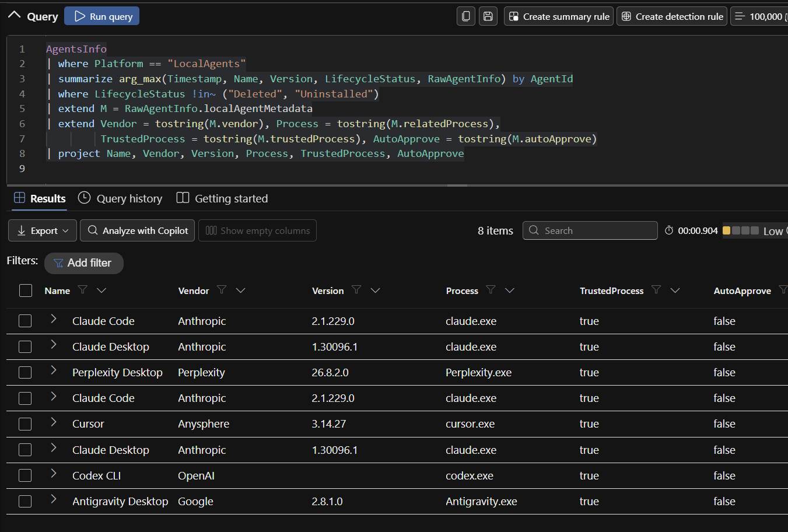The height and width of the screenshot is (532, 788).
Task: Open the Version column filter icon
Action: (356, 290)
